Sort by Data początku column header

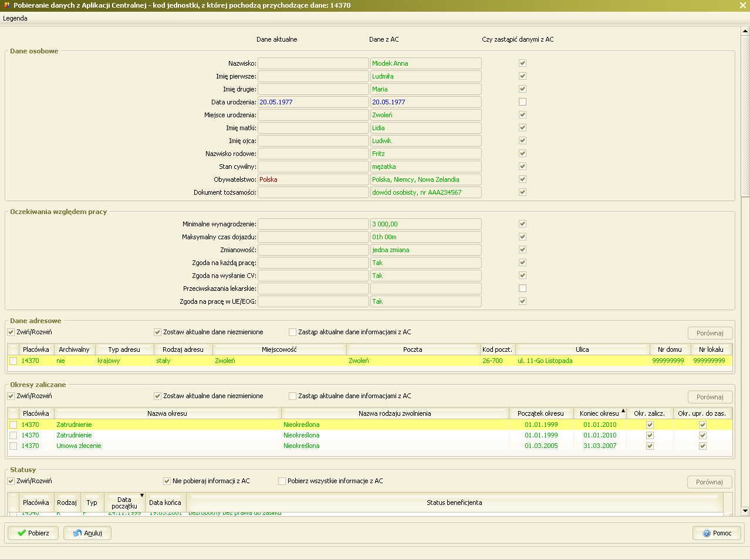click(x=124, y=503)
